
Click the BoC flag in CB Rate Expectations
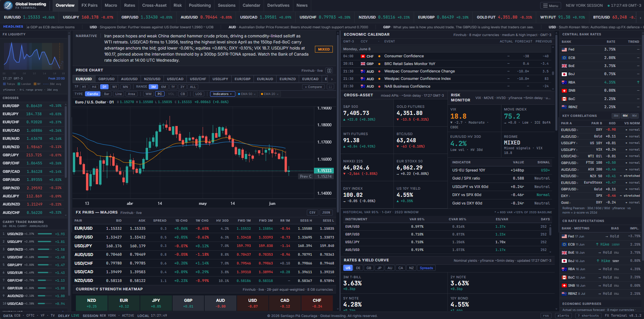pos(564,278)
